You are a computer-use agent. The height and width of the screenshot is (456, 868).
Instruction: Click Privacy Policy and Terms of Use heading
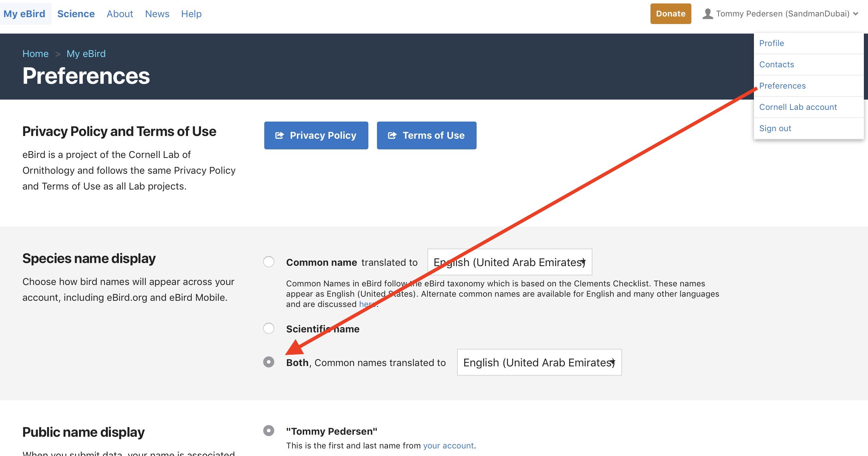pos(119,132)
